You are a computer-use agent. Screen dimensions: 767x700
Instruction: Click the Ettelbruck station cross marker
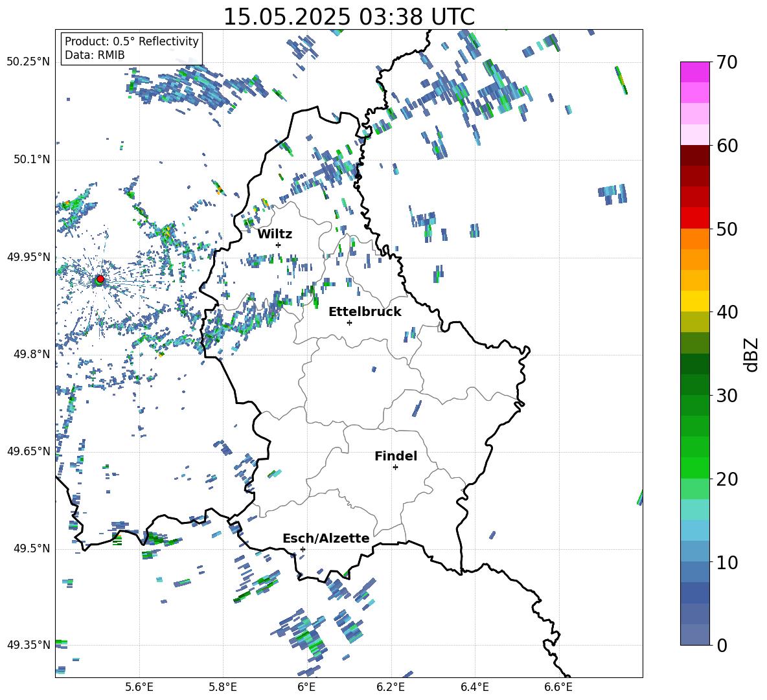(349, 322)
